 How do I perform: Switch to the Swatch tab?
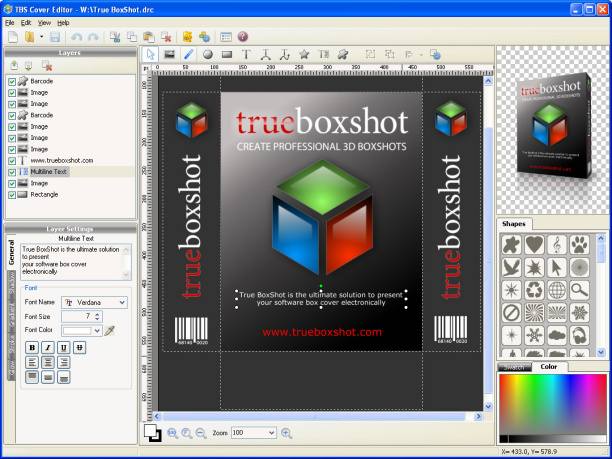click(x=514, y=368)
